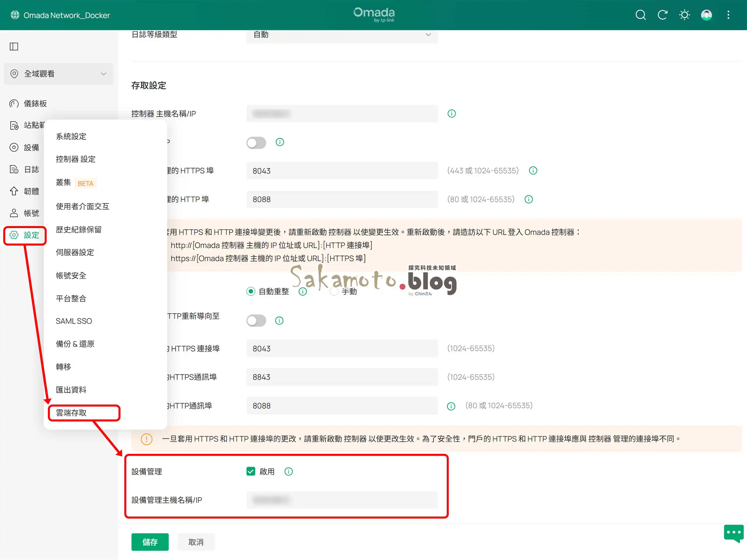747x560 pixels.
Task: Toggle the HTTP重新導向至 switch
Action: point(256,320)
